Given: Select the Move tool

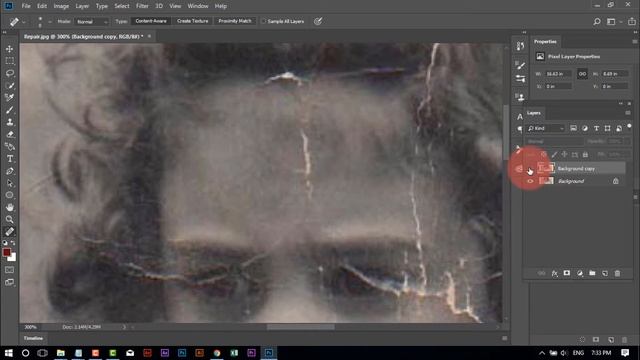Looking at the screenshot, I should 9,49.
